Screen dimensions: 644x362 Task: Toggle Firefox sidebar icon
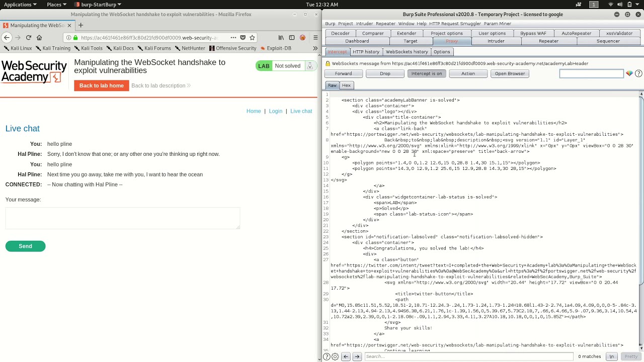[x=292, y=37]
